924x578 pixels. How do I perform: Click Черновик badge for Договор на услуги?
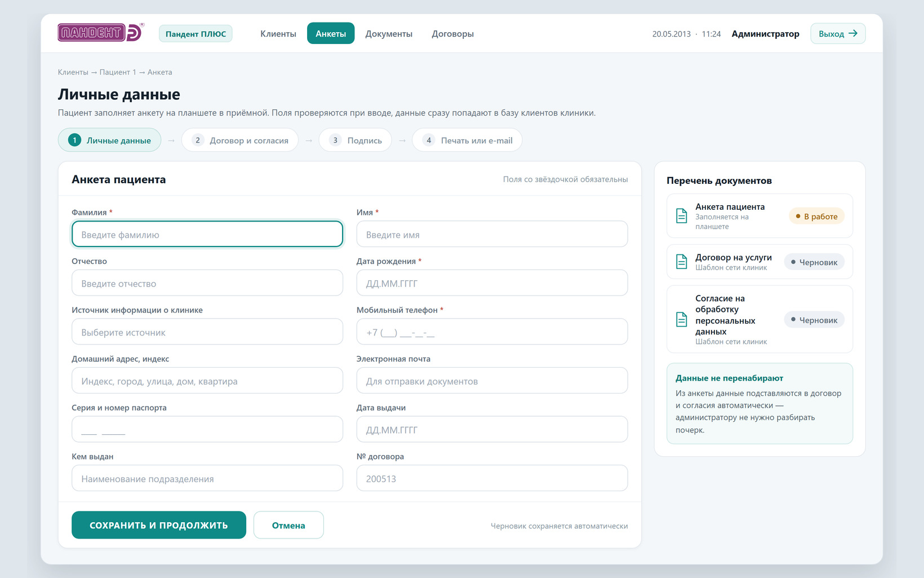click(x=814, y=262)
